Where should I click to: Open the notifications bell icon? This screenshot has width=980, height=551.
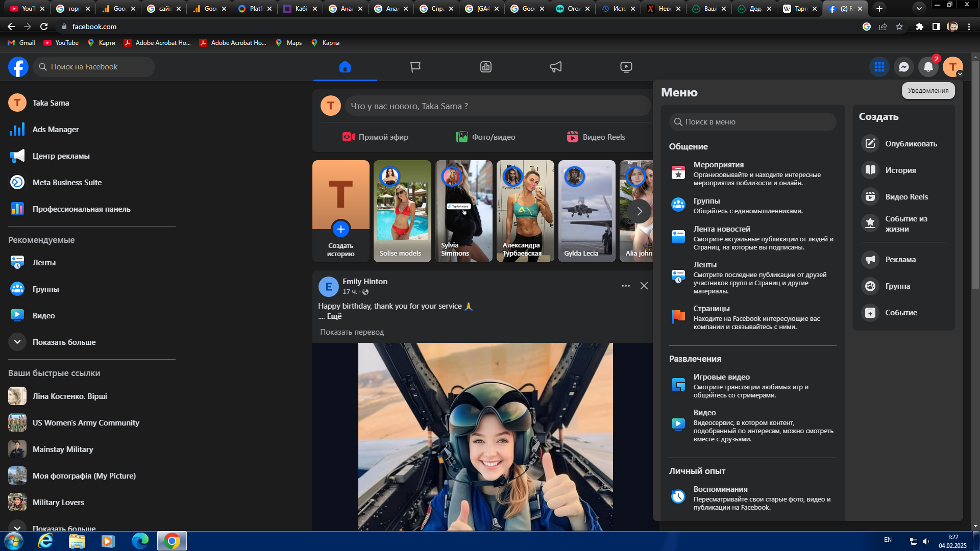click(x=928, y=67)
